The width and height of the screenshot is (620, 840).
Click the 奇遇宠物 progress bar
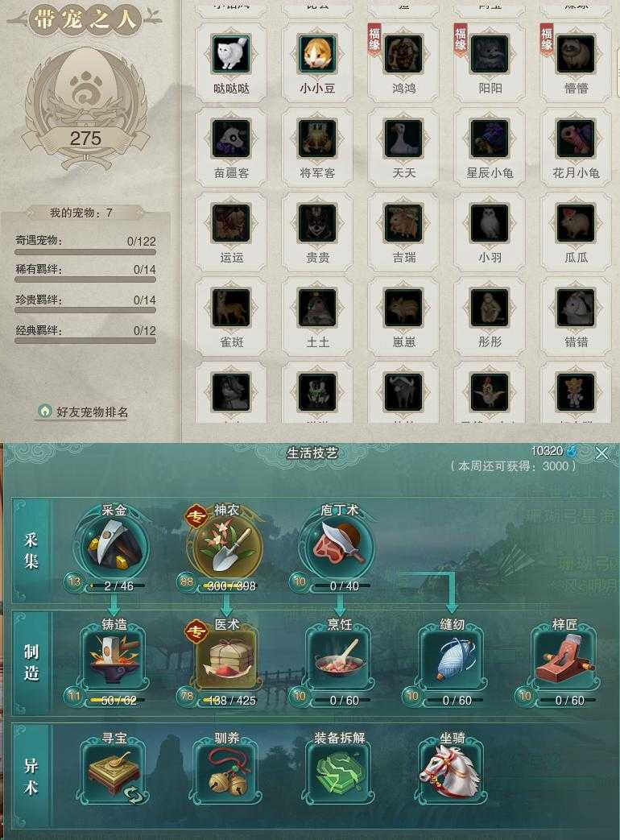(85, 252)
